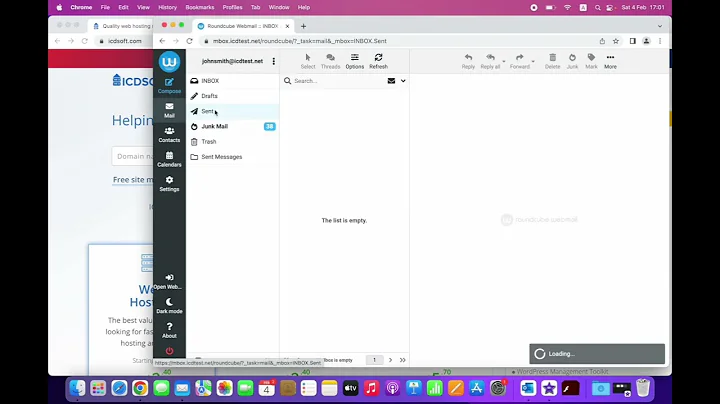Expand the search options chevron

(x=403, y=81)
